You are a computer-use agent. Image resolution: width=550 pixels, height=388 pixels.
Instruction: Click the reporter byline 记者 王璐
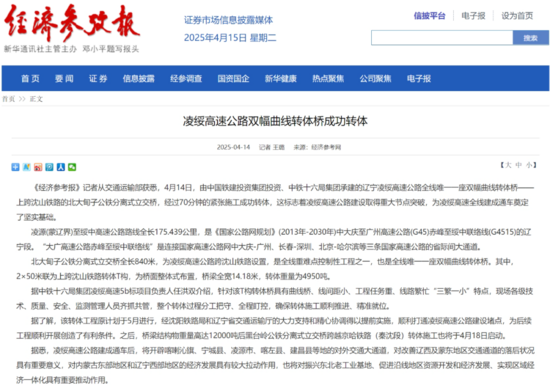[271, 147]
